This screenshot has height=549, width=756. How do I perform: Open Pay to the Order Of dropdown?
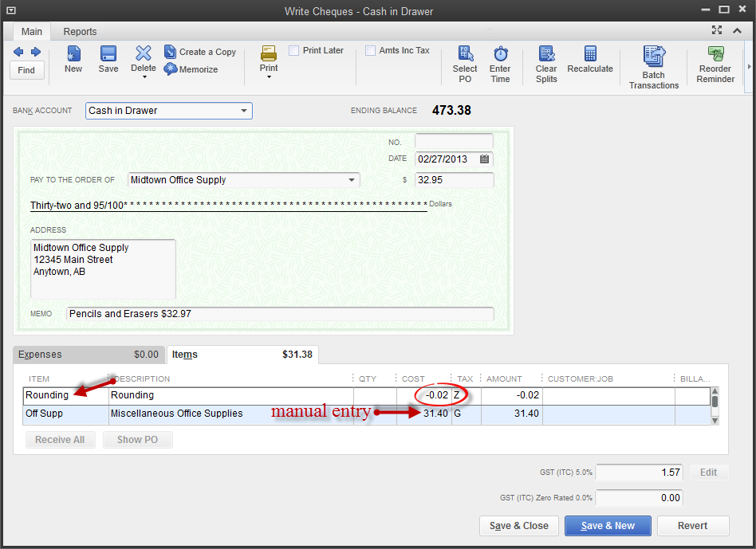pyautogui.click(x=352, y=180)
